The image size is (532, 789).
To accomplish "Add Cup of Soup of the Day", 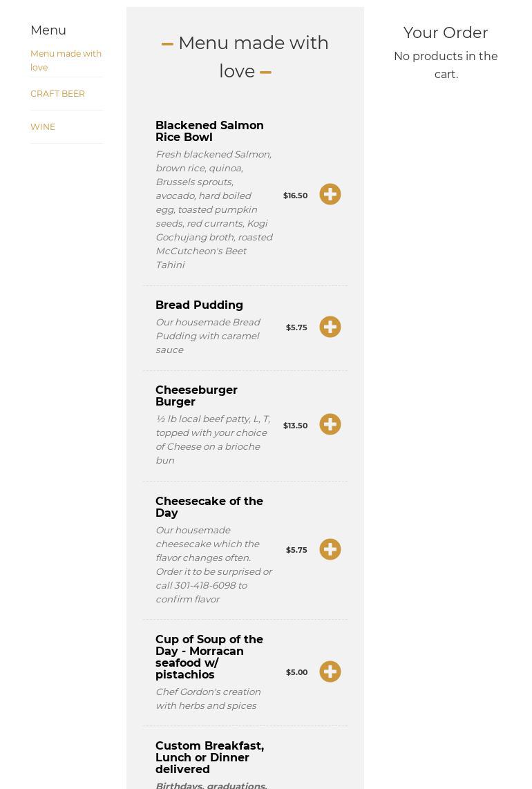I will pos(330,672).
